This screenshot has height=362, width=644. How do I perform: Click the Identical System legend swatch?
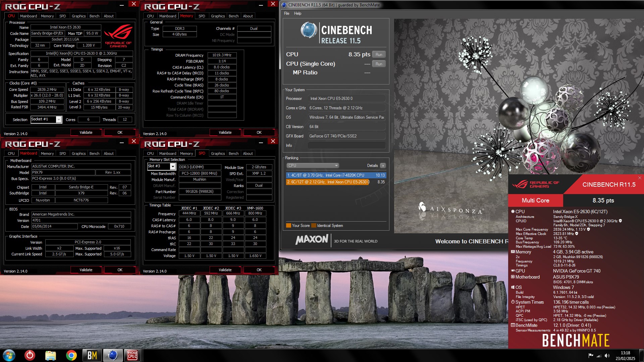point(314,226)
